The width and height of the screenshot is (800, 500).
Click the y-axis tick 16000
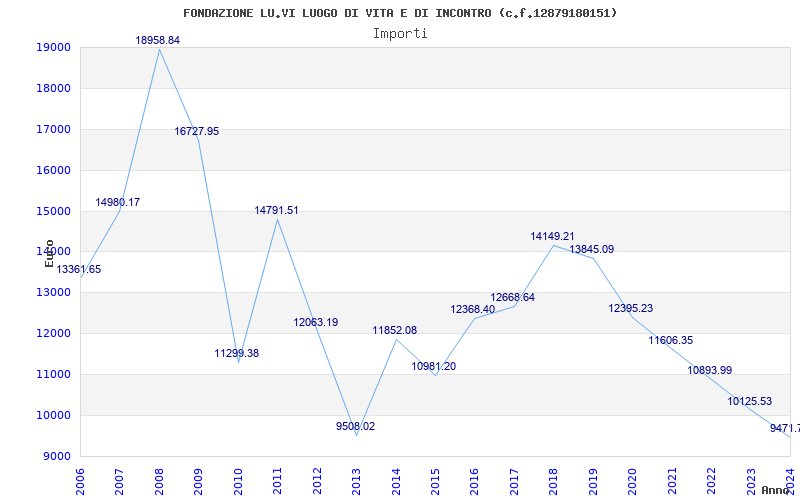point(53,170)
